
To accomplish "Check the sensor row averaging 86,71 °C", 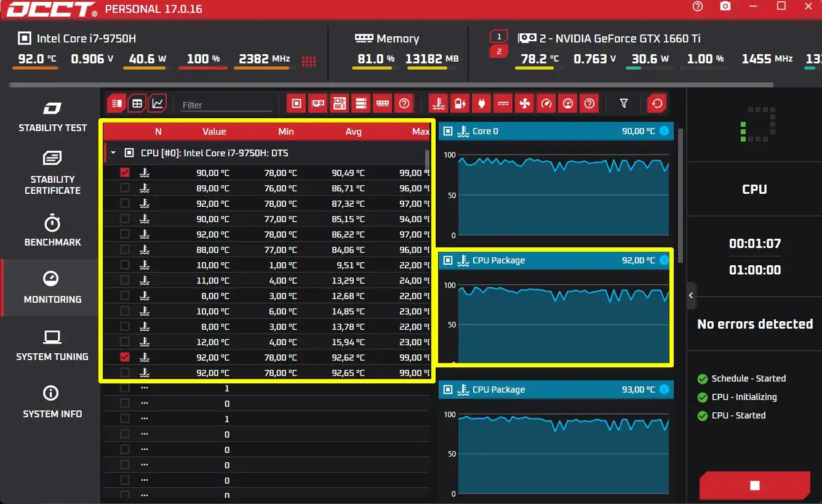I will (125, 188).
